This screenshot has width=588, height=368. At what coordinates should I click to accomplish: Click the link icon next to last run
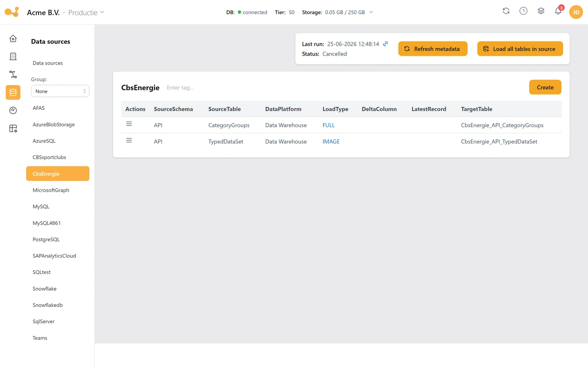(x=385, y=44)
